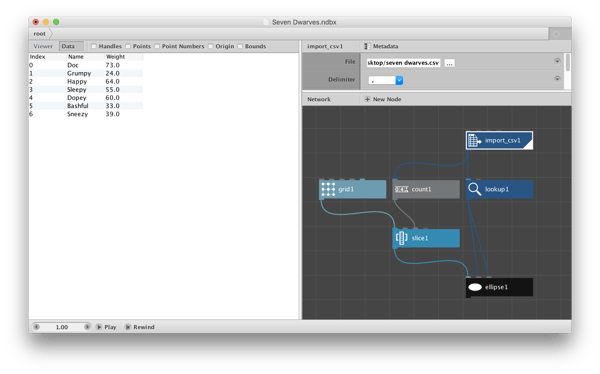Click the seven dwarves.csv file path field
The height and width of the screenshot is (374, 600).
tap(403, 63)
